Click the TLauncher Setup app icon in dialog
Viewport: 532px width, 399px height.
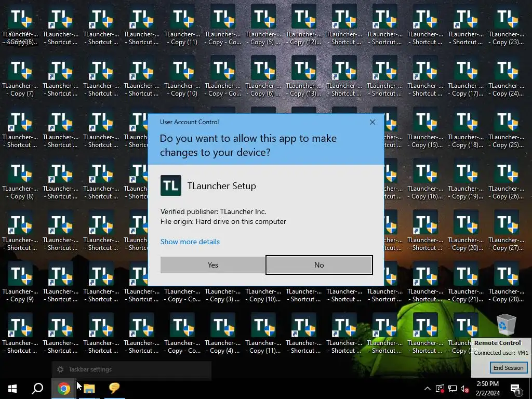pyautogui.click(x=170, y=185)
